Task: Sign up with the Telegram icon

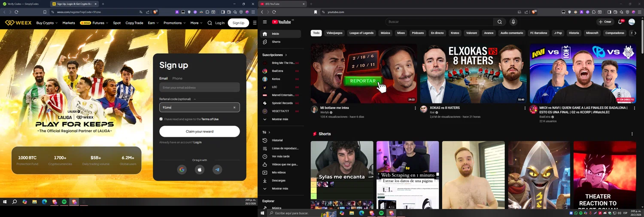Action: click(x=217, y=169)
